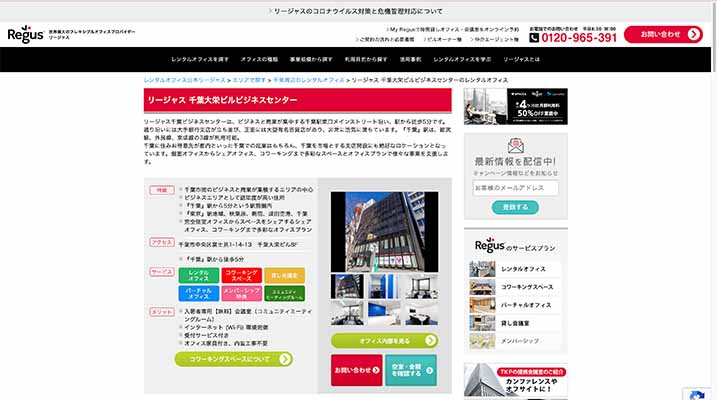717x400 pixels.
Task: Click the red お問い合わせ button below the gallery
Action: click(x=357, y=370)
